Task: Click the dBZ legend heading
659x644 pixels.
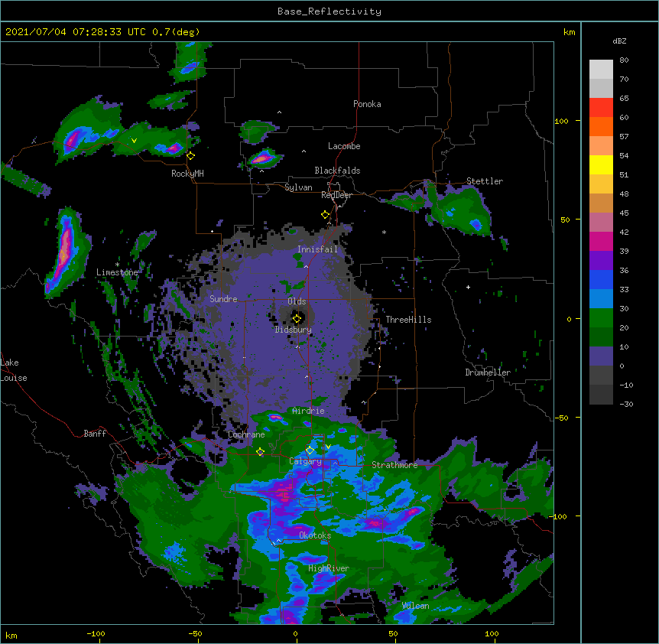Action: 619,41
